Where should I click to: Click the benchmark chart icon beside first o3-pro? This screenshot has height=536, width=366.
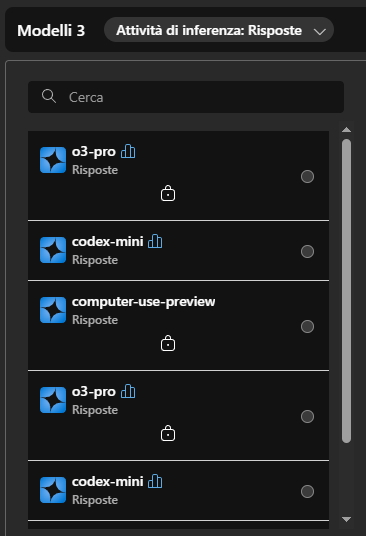tap(128, 151)
